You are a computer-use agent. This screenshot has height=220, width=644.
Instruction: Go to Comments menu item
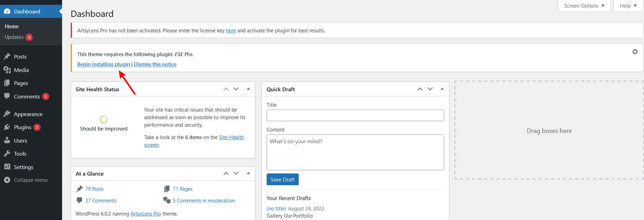(x=27, y=97)
